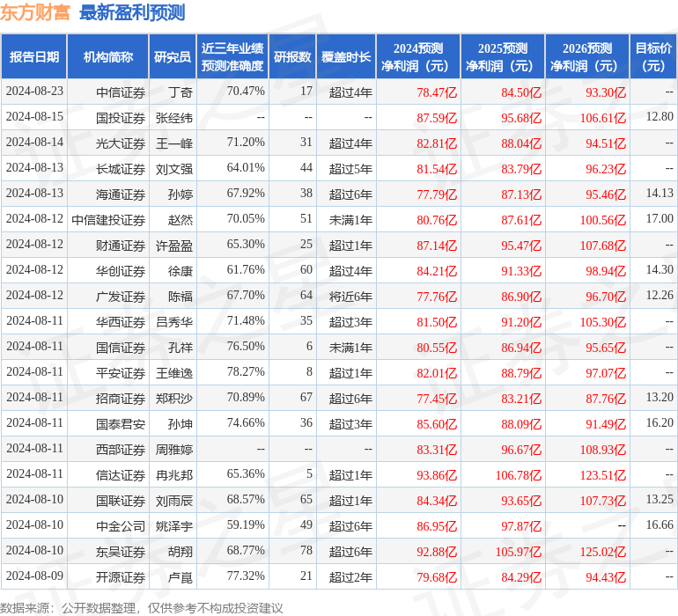The width and height of the screenshot is (678, 616).
Task: Click analyst name 赵然
Action: pos(181,220)
